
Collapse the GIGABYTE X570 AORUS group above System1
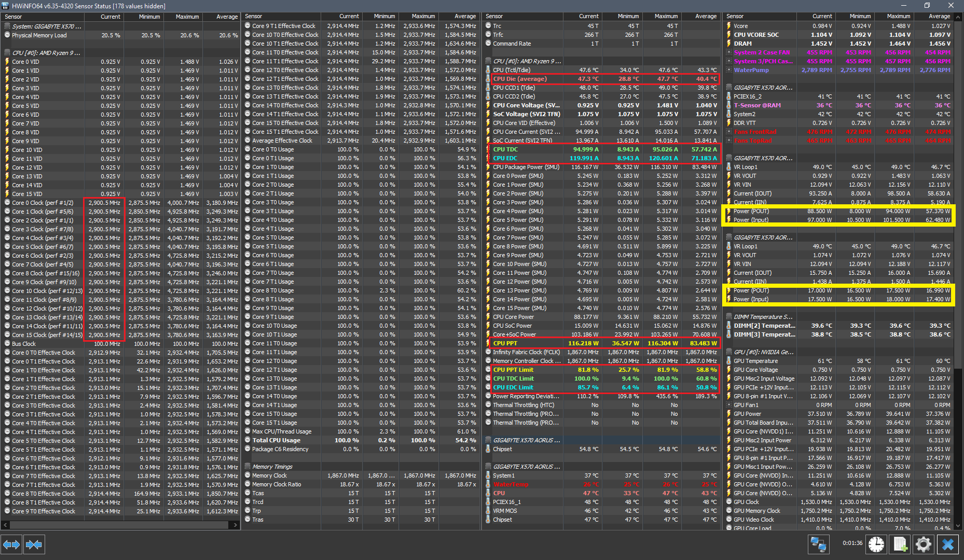488,467
